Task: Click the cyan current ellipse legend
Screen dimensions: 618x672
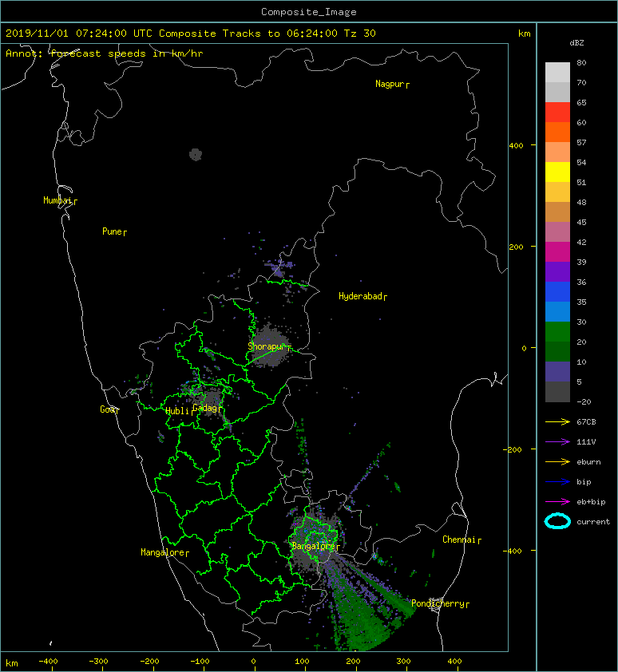Action: [557, 521]
